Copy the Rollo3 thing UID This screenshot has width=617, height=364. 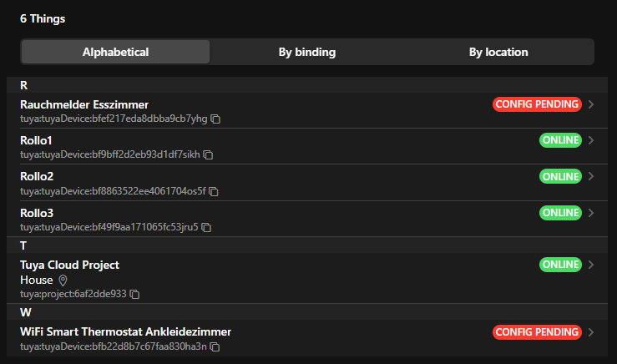(206, 227)
